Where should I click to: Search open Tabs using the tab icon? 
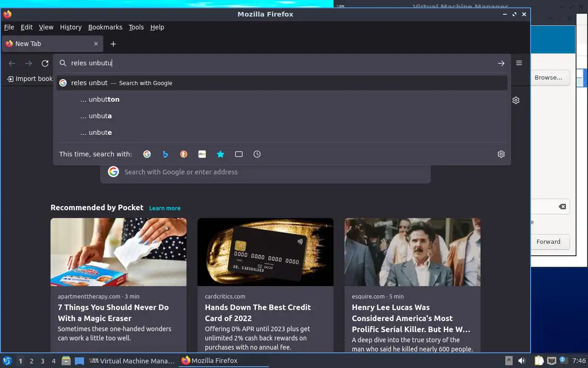click(x=239, y=154)
